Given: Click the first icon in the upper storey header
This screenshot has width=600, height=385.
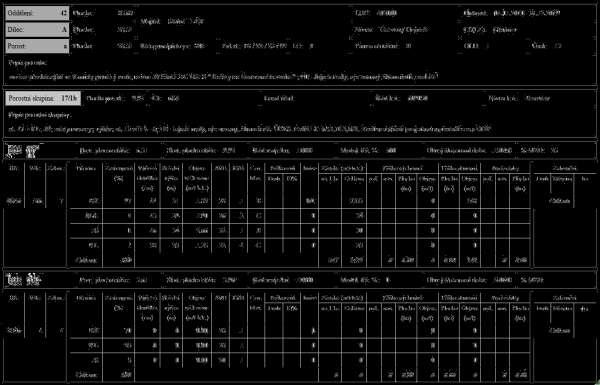Looking at the screenshot, I should tap(14, 151).
